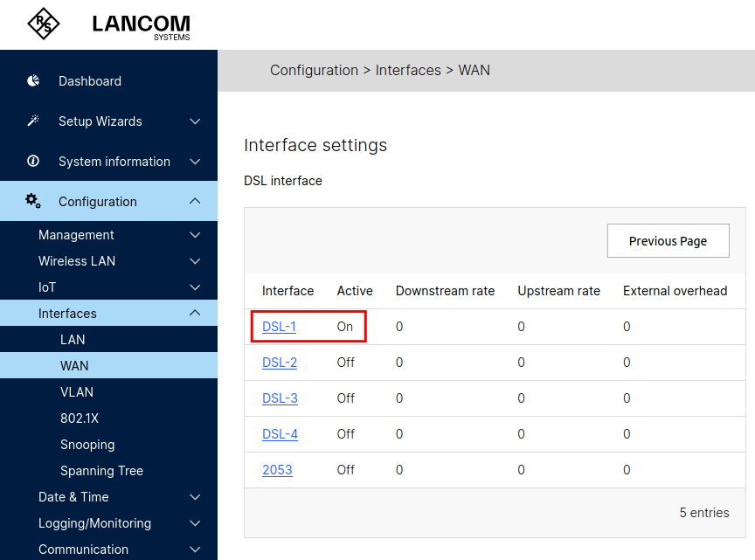The height and width of the screenshot is (560, 755).
Task: Click the Rohde & Schwarz diamond logo
Action: point(44,24)
